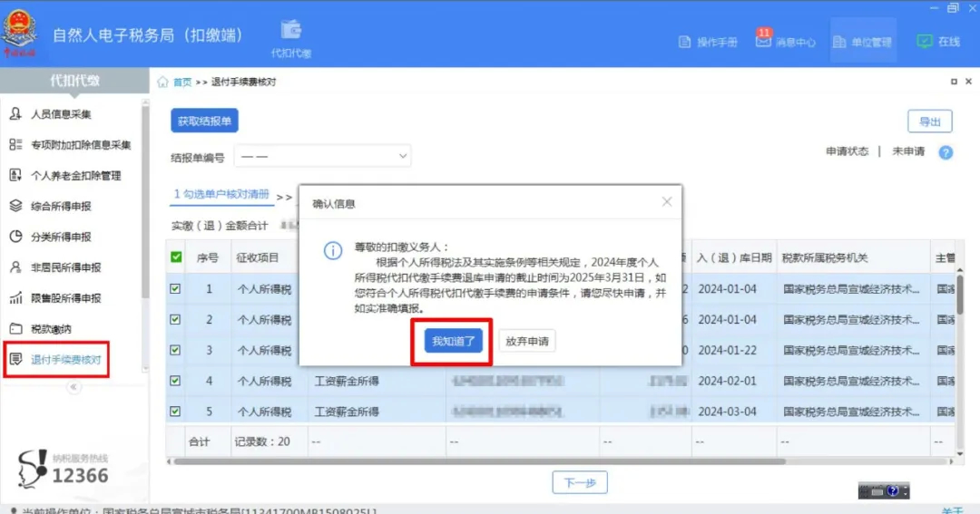Uncheck the checkbox for row 3

pyautogui.click(x=176, y=350)
